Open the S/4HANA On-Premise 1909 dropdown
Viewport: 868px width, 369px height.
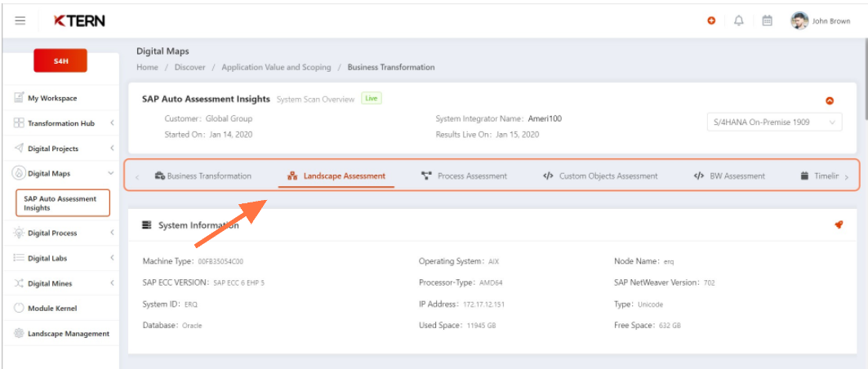[x=774, y=122]
